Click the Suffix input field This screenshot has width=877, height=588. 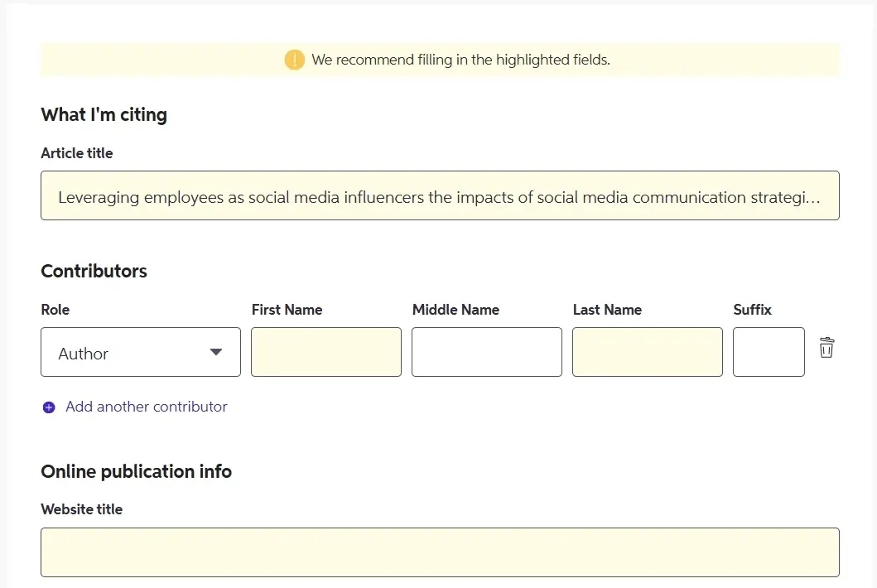[768, 352]
